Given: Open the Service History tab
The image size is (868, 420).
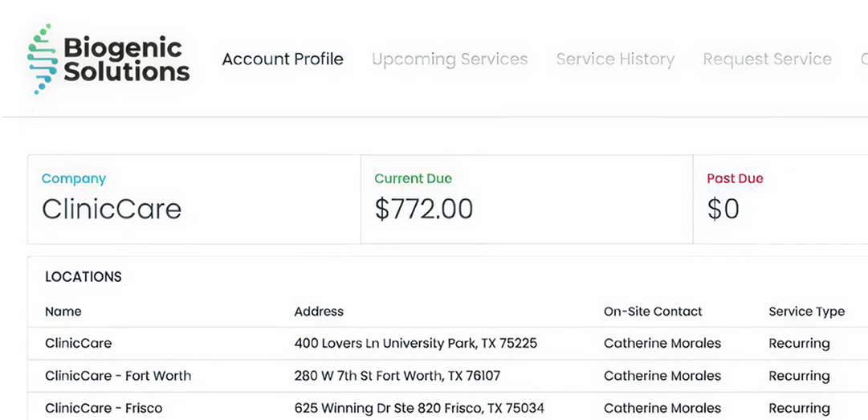Looking at the screenshot, I should click(x=615, y=59).
